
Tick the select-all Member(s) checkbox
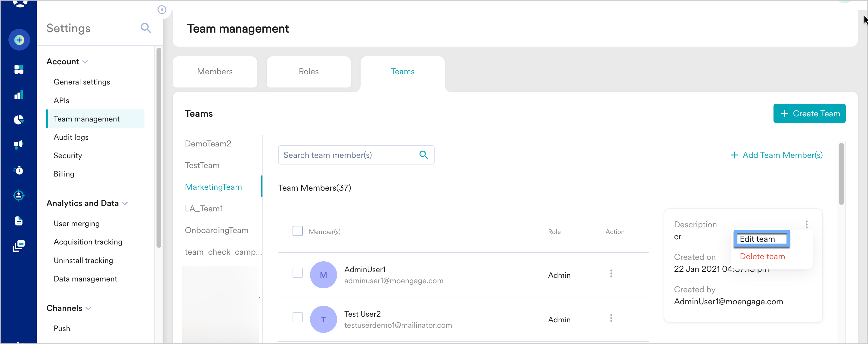pos(297,231)
